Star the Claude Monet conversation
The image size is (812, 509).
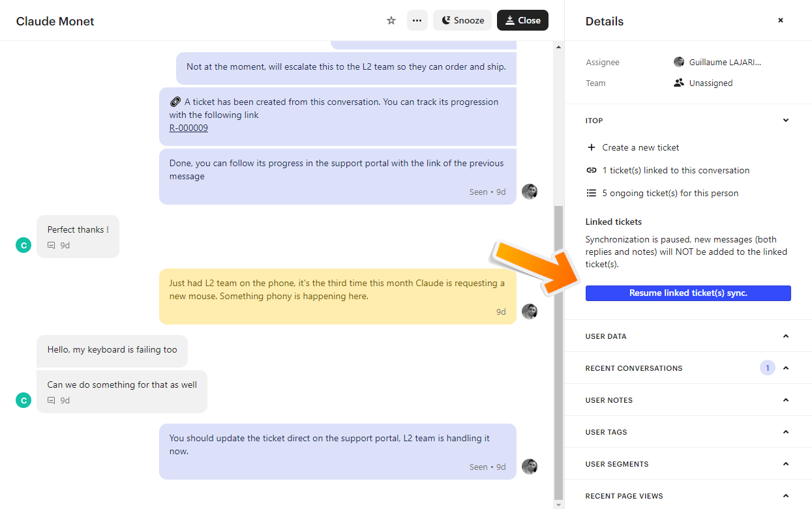(391, 20)
